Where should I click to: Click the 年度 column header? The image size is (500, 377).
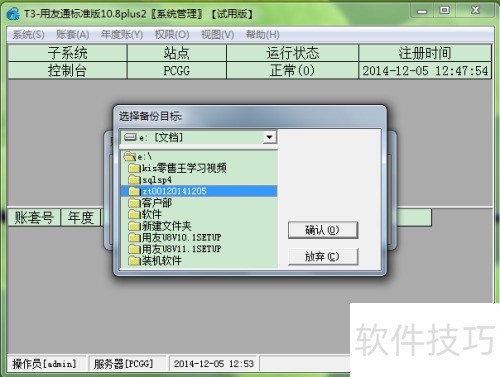(81, 218)
